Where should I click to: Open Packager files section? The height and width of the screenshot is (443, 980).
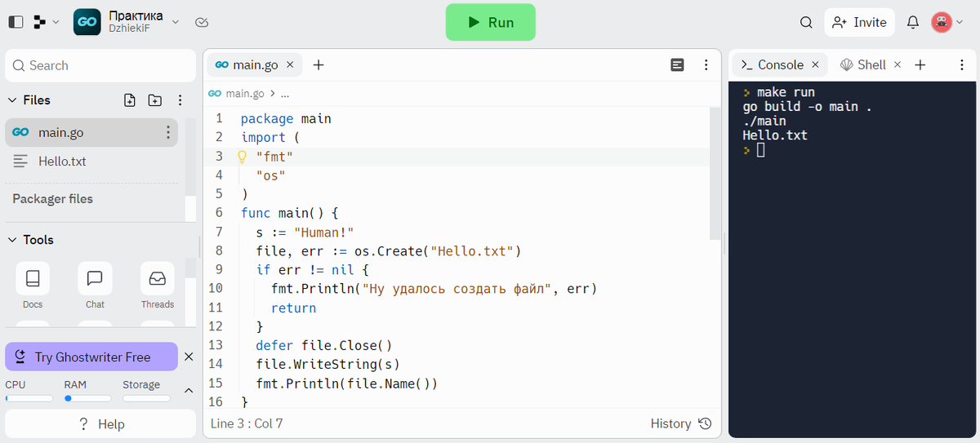click(53, 199)
